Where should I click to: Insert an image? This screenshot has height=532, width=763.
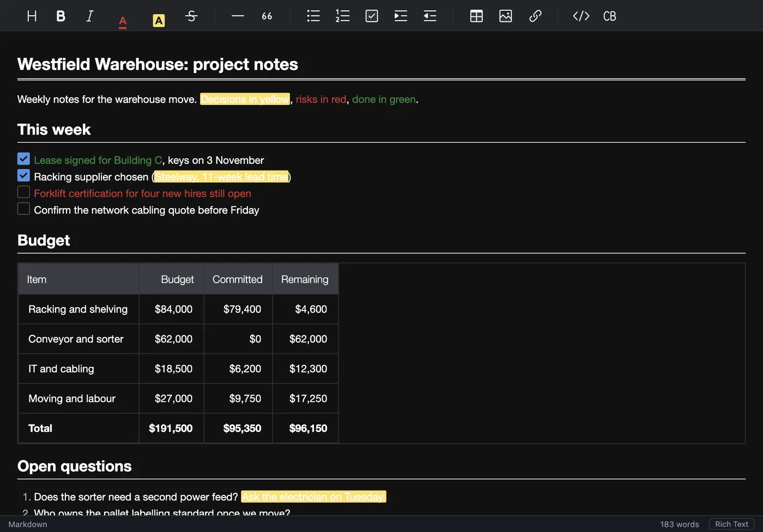[x=506, y=16]
